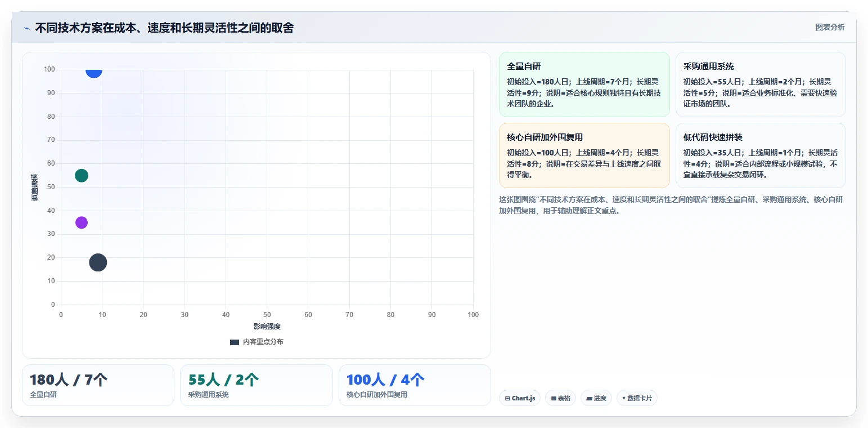Click the 采购通用系统 caption under 55人 / 2个

209,395
